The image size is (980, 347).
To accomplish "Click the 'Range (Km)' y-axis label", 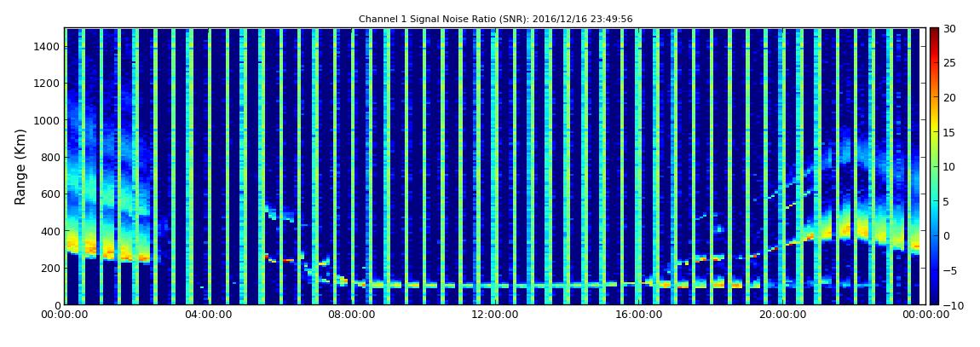I will [20, 167].
